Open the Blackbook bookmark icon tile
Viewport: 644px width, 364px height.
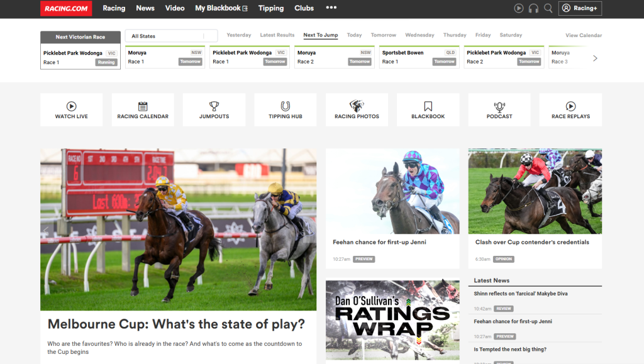[x=428, y=110]
